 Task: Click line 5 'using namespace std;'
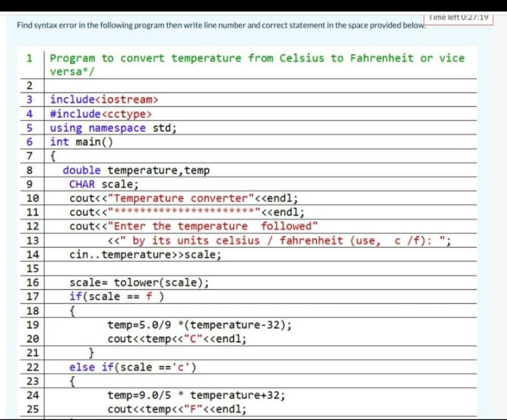[x=113, y=128]
